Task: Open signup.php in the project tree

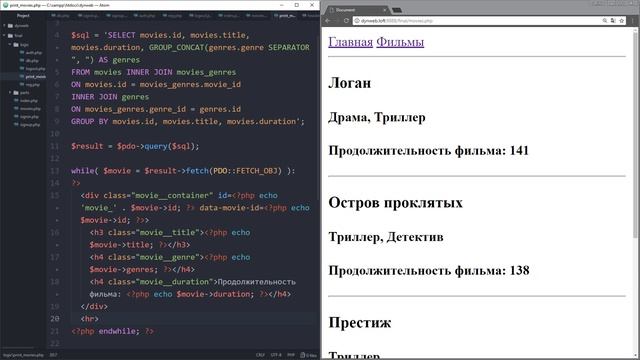Action: 29,124
